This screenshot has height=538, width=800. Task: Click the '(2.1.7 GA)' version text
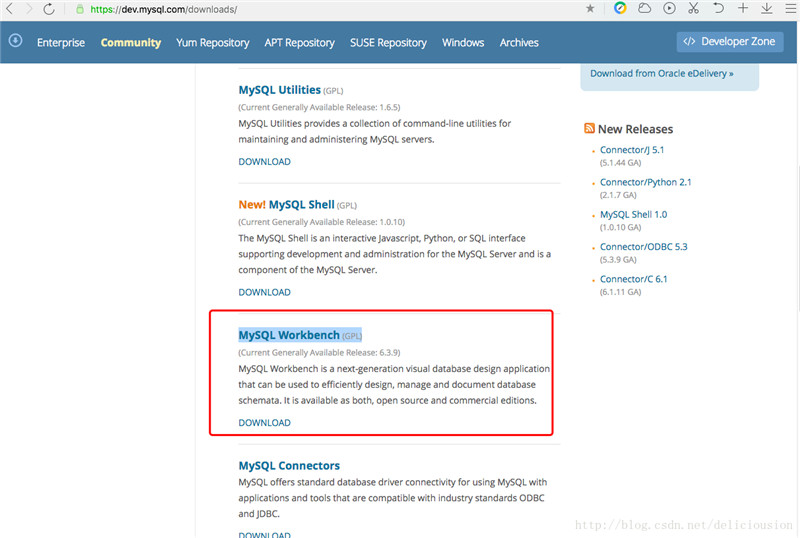618,195
